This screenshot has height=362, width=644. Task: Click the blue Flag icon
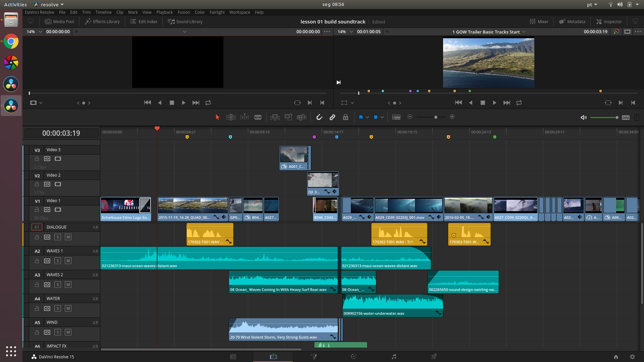[361, 117]
